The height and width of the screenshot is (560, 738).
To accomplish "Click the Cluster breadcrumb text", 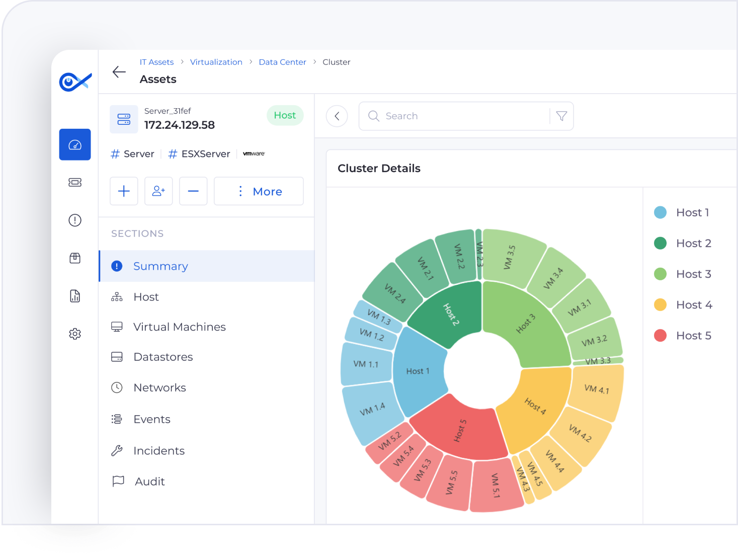I will 337,62.
